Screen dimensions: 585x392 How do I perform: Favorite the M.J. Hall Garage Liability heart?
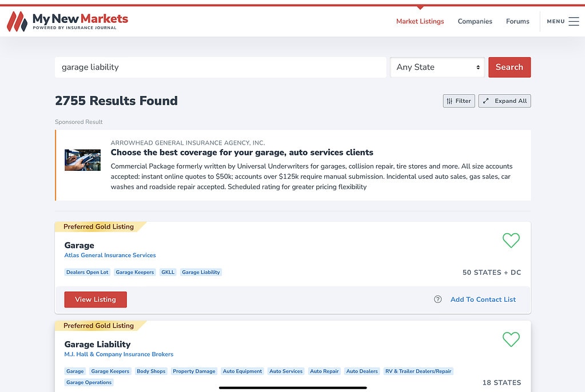click(511, 339)
